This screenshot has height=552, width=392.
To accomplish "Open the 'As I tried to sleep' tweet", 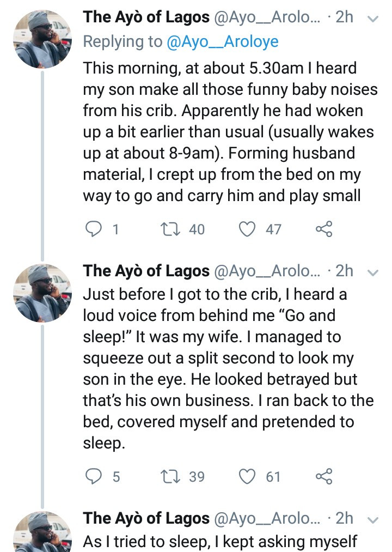I will 220,542.
